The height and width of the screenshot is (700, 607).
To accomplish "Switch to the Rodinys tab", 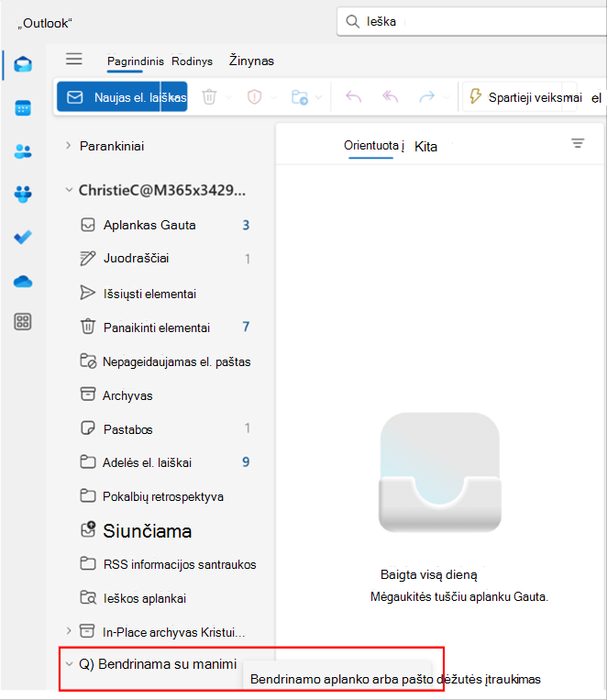I will pos(192,61).
